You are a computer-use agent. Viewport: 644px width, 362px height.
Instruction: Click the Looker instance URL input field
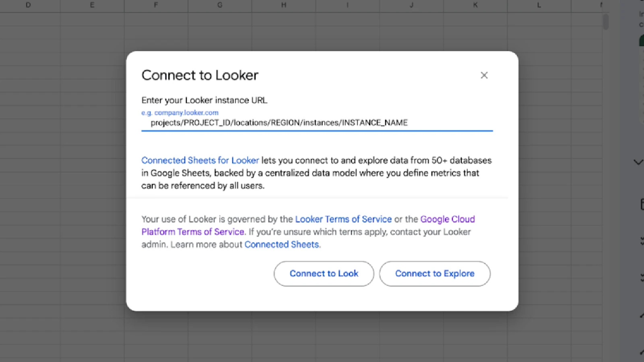[x=317, y=123]
